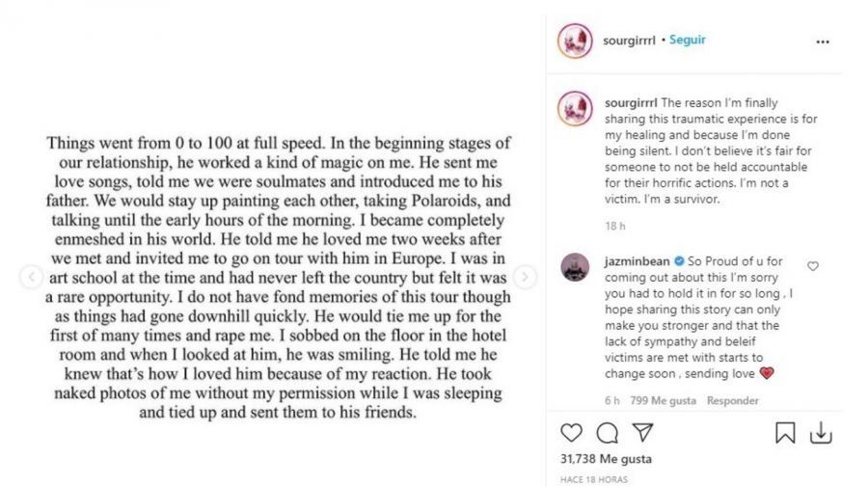Go to the previous carousel slide
The height and width of the screenshot is (487, 868).
pos(31,277)
